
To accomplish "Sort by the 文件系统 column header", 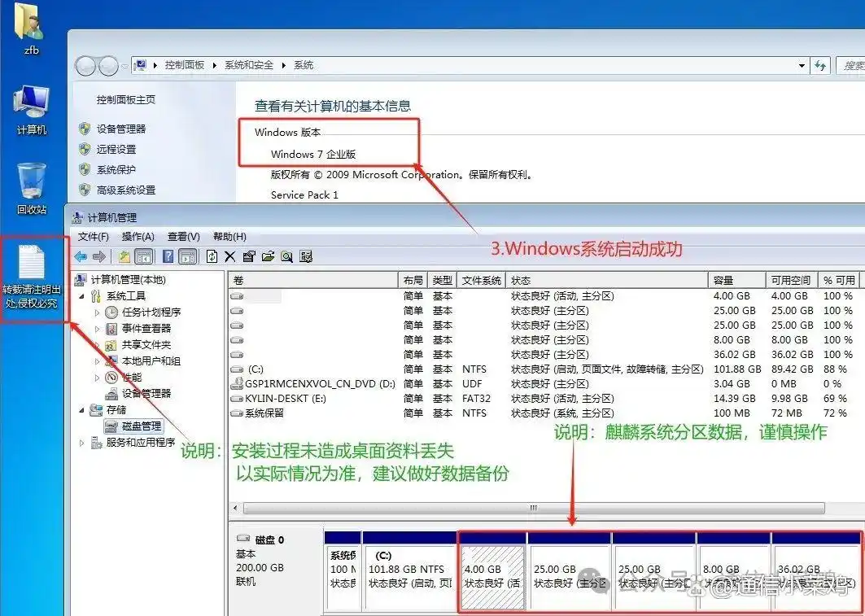I will tap(481, 280).
